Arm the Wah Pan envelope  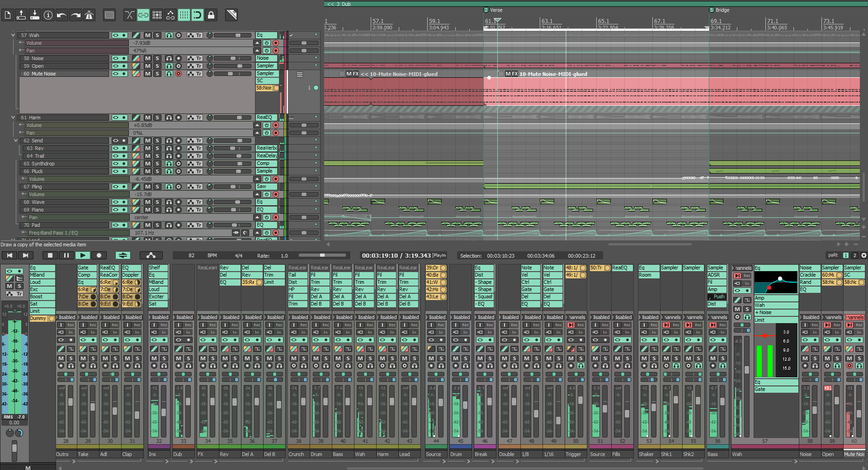[275, 51]
